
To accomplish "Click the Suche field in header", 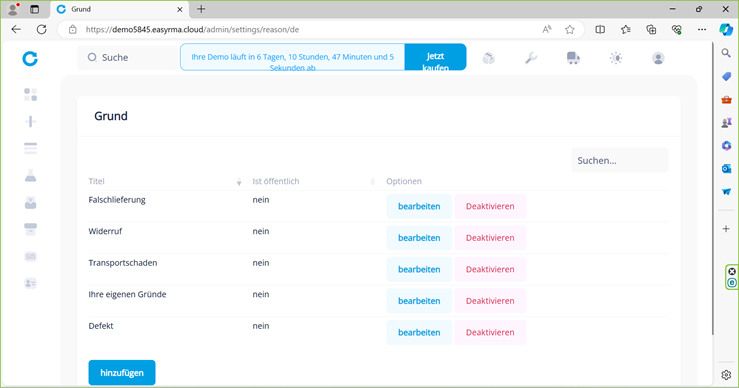I will 128,57.
